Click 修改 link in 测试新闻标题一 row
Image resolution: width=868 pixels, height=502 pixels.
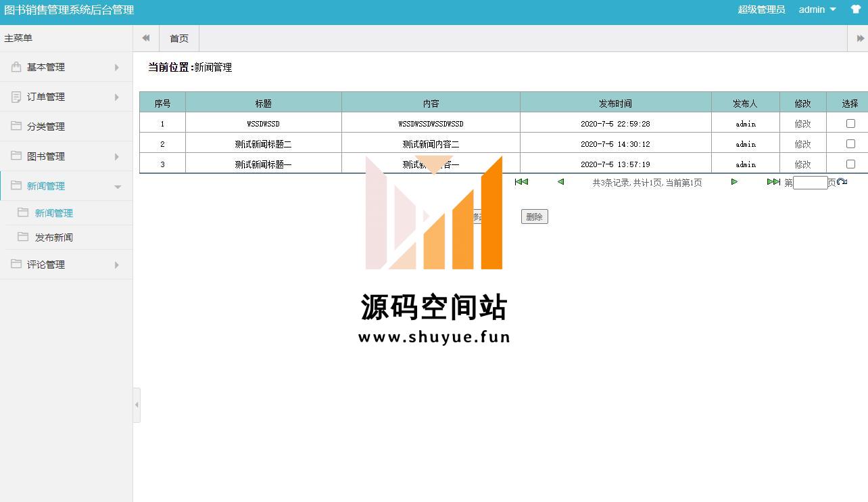802,164
